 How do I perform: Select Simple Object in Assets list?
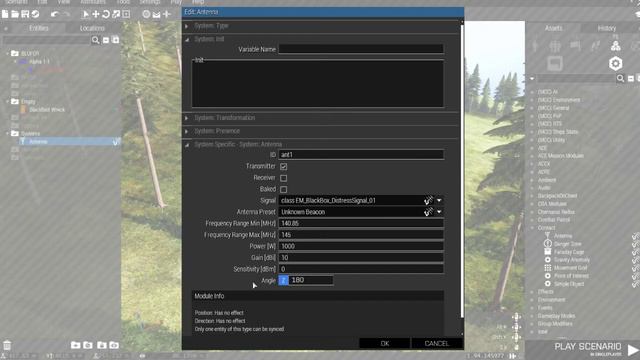coord(569,284)
